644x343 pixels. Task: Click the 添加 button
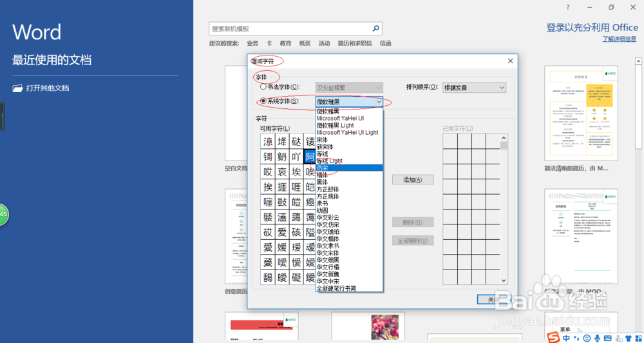(413, 180)
